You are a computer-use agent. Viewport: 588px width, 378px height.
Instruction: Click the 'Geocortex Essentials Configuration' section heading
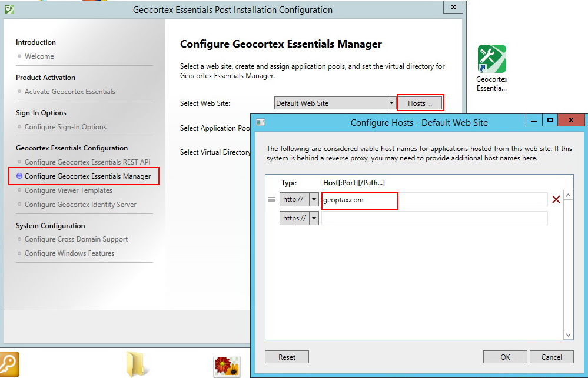tap(72, 148)
